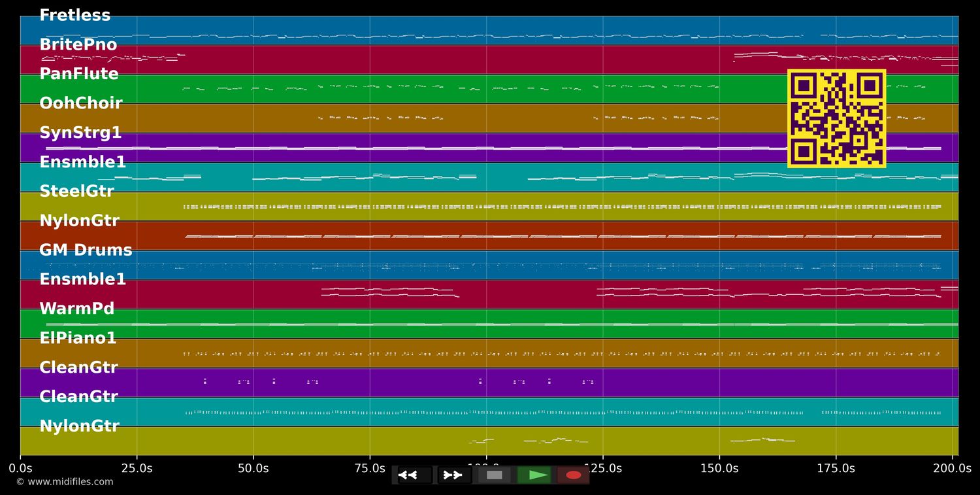The height and width of the screenshot is (495, 980).
Task: Click the fast-forward button
Action: [454, 475]
